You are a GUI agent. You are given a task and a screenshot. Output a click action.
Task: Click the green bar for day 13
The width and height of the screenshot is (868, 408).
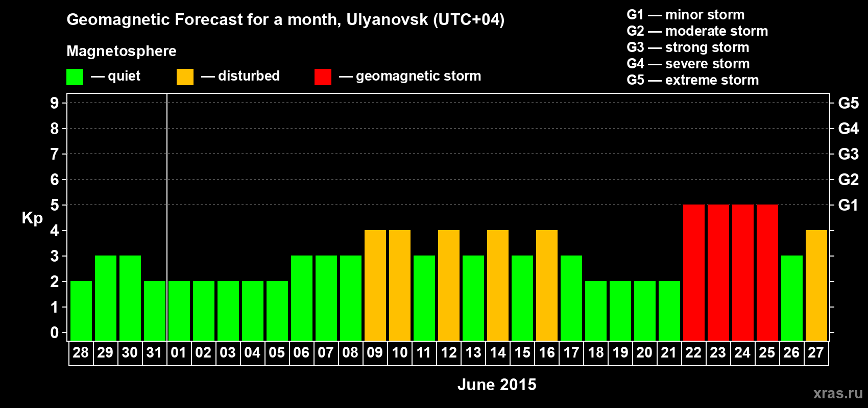pyautogui.click(x=473, y=298)
